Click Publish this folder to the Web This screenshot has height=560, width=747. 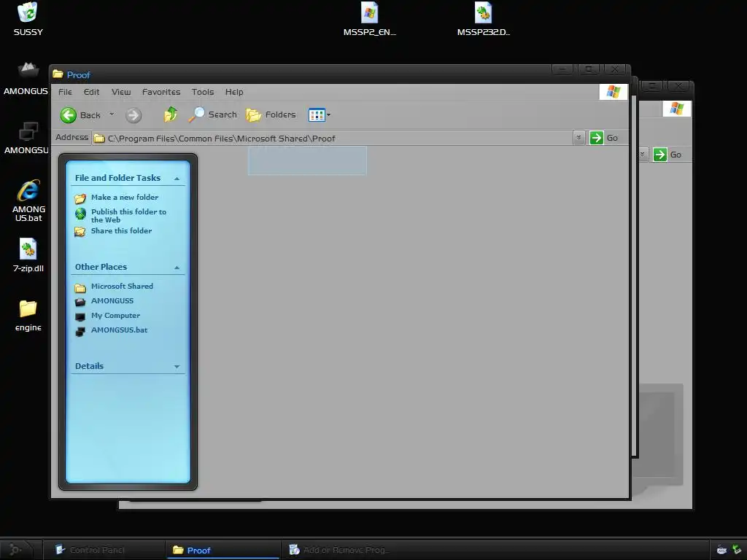(x=128, y=216)
